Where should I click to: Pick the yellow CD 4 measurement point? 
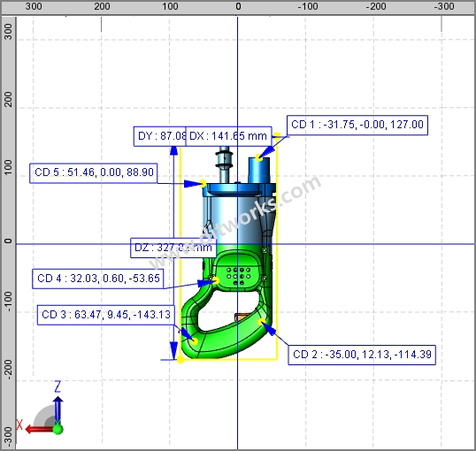pyautogui.click(x=216, y=280)
